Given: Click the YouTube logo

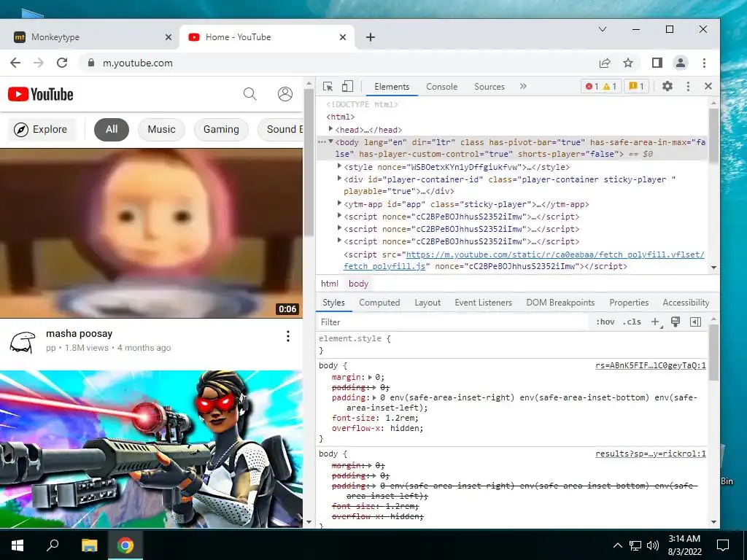Looking at the screenshot, I should (x=41, y=94).
